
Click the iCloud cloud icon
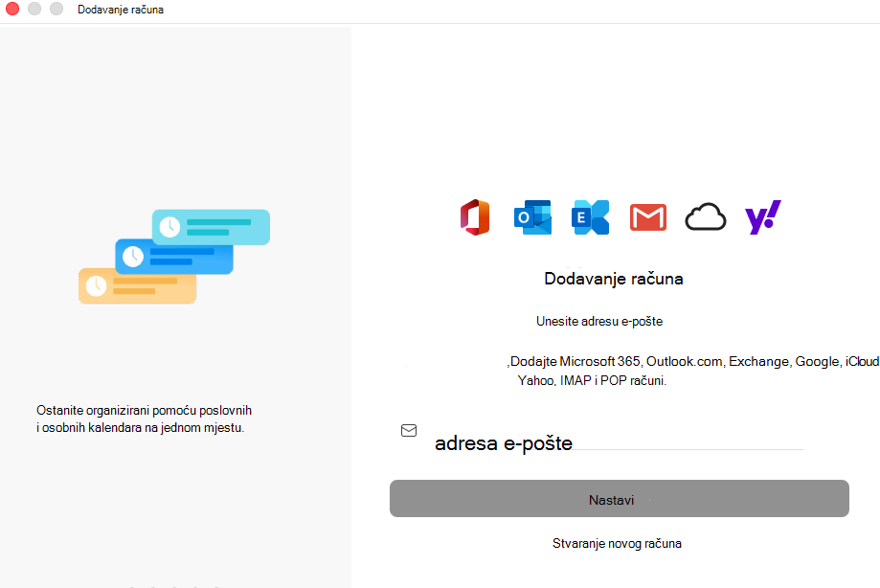tap(706, 217)
